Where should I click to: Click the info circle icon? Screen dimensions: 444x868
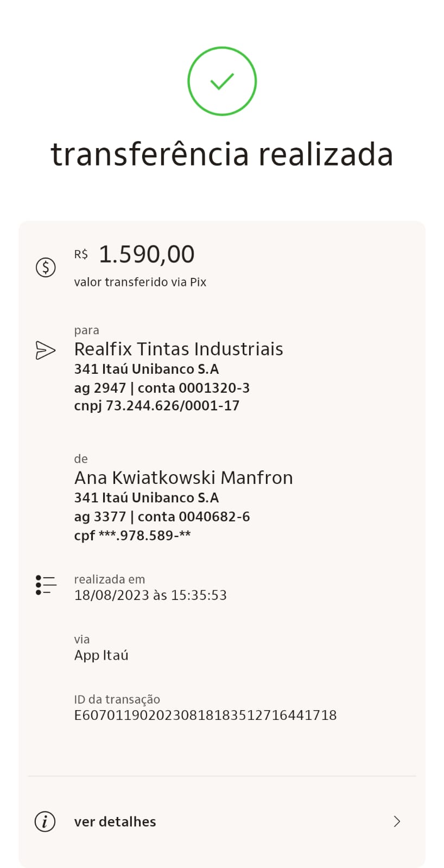pos(45,821)
